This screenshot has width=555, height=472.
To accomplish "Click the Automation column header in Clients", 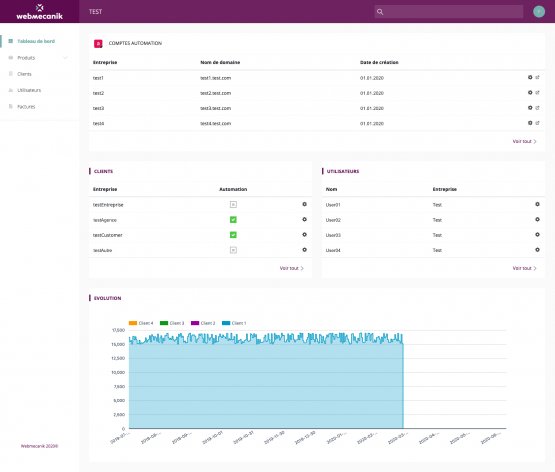I will (233, 189).
